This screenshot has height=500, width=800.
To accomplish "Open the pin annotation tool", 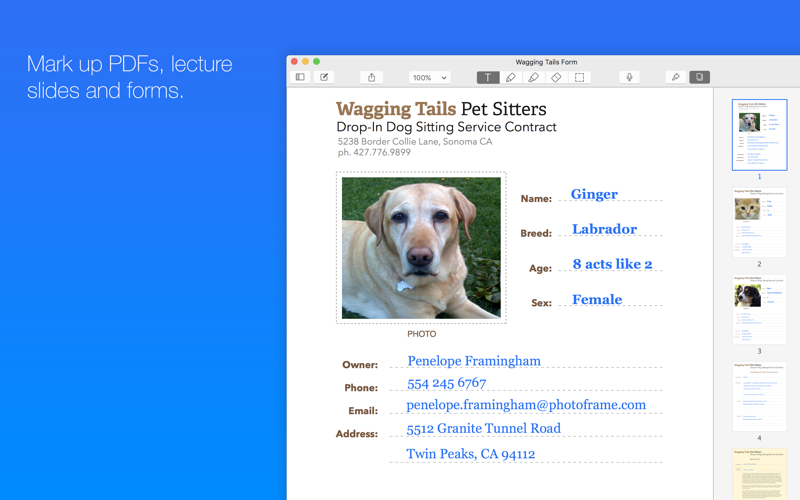I will click(676, 77).
